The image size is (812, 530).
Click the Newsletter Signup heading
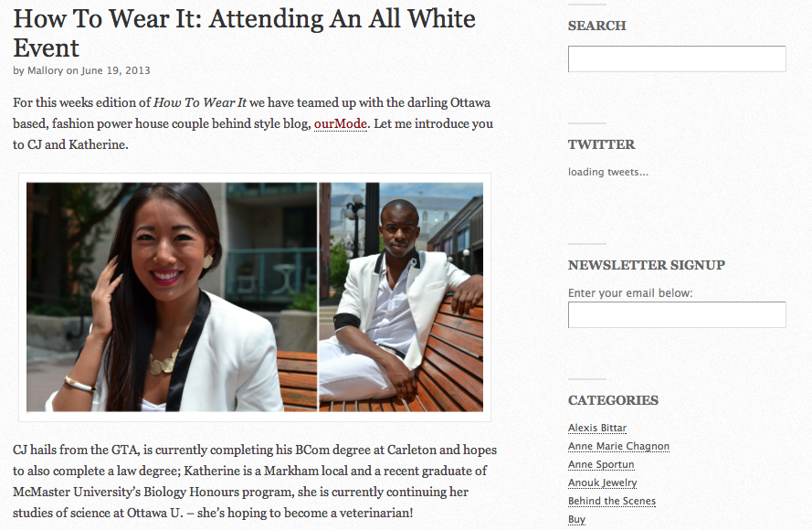point(647,265)
